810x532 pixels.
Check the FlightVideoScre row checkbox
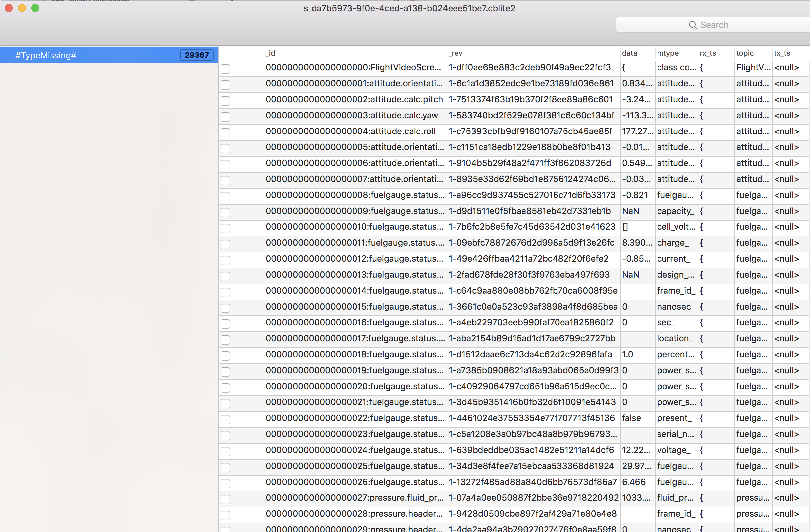[x=225, y=69]
